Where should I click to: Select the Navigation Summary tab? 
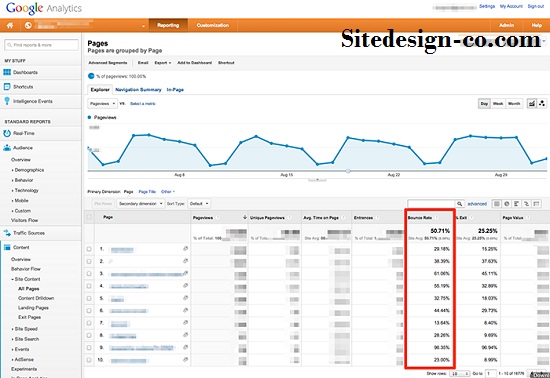[138, 90]
